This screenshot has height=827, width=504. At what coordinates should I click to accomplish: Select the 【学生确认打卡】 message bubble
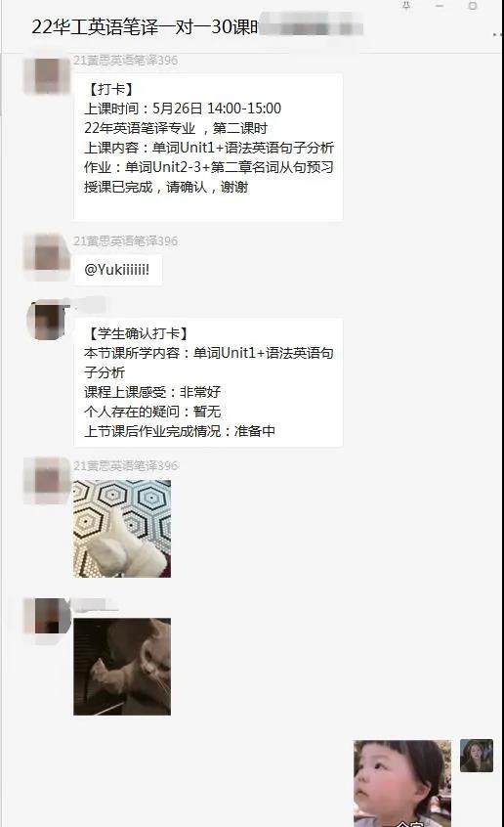[208, 382]
